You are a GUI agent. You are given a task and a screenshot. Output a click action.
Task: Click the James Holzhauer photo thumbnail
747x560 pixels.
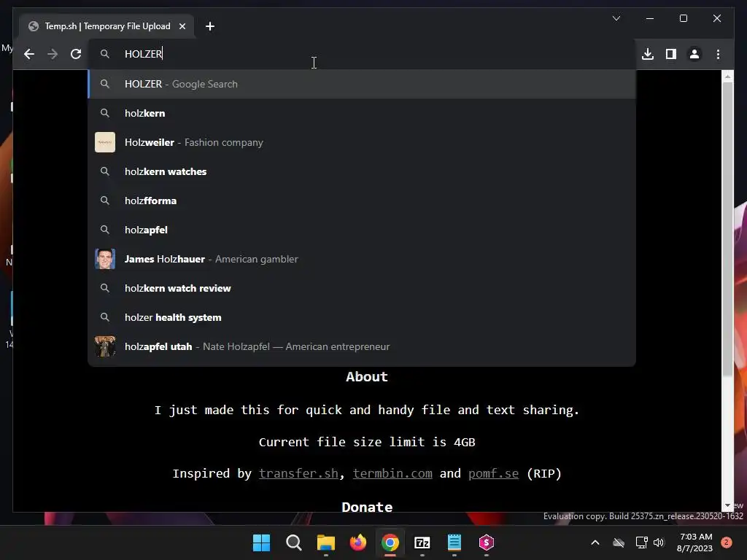click(x=105, y=259)
